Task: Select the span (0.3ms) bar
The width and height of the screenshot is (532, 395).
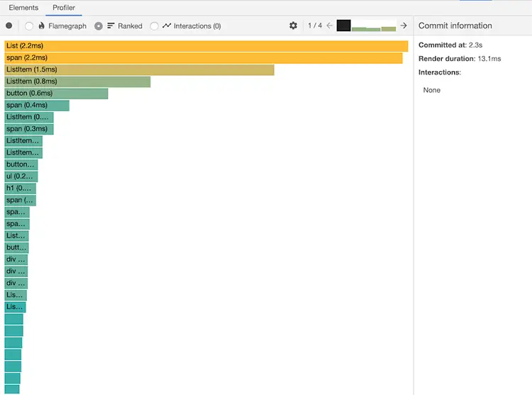Action: (x=29, y=129)
